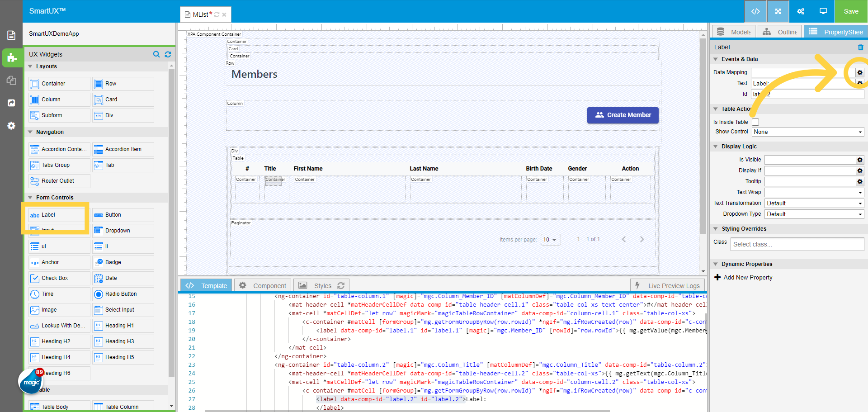Click the Class Select class input field
Screen dimensions: 868x412
pos(797,244)
